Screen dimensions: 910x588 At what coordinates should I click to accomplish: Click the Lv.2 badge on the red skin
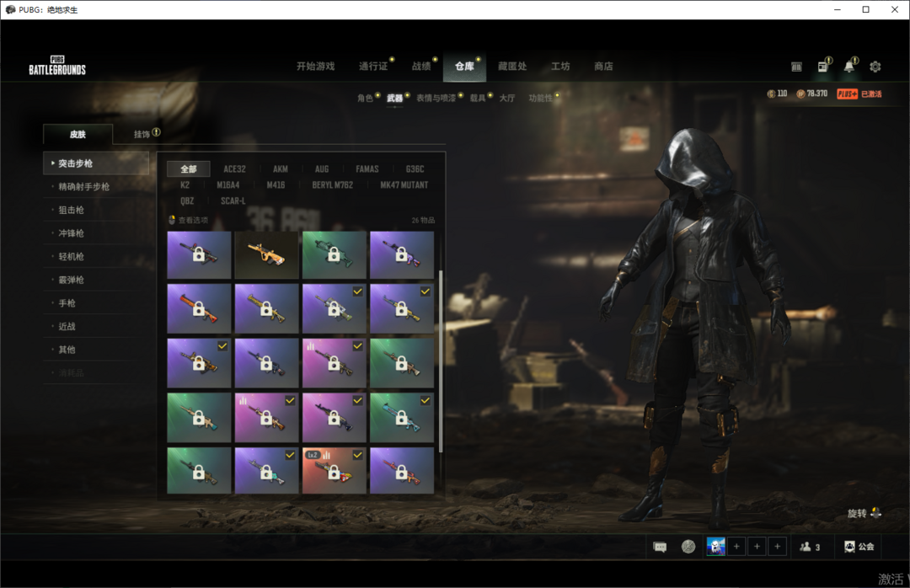coord(313,455)
